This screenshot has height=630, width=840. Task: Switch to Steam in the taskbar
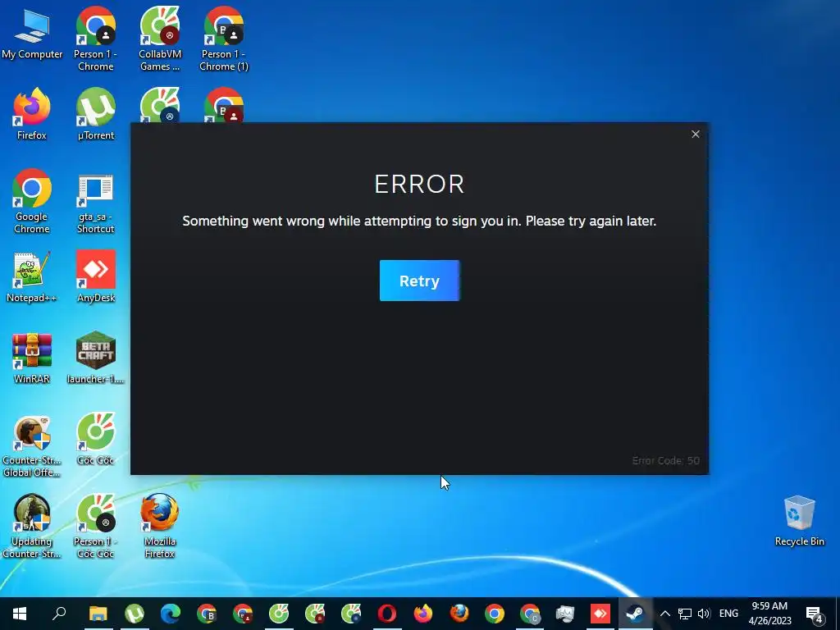(x=636, y=614)
